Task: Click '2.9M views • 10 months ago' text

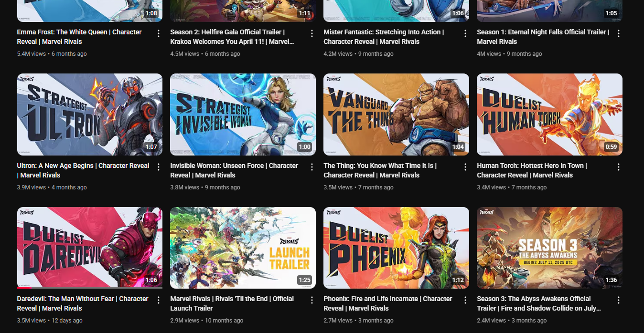Action: click(x=207, y=321)
